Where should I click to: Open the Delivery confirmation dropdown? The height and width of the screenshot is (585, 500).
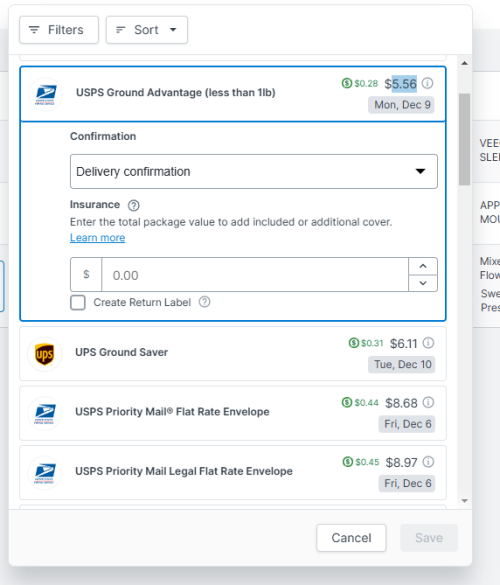click(x=254, y=172)
